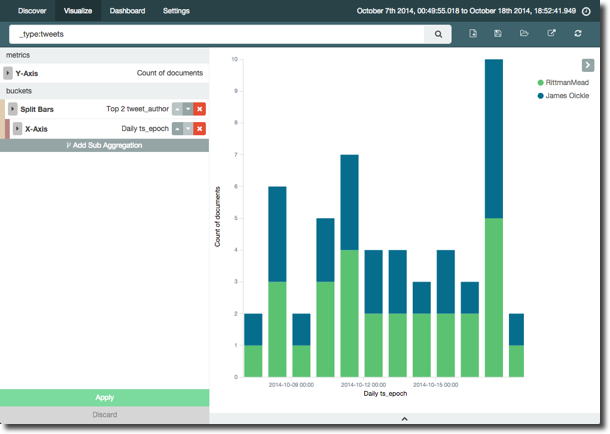Open the Dashboard tab
The width and height of the screenshot is (610, 434).
(127, 11)
